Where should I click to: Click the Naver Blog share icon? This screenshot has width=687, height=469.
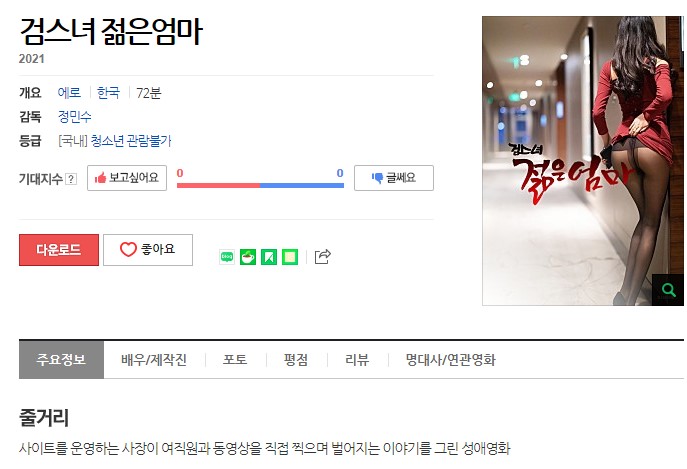tap(227, 257)
